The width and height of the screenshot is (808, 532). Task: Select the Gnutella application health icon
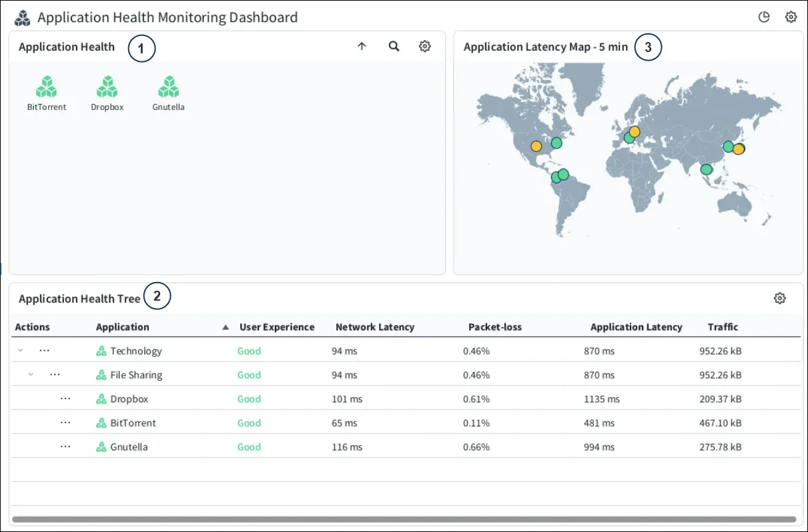coord(168,87)
